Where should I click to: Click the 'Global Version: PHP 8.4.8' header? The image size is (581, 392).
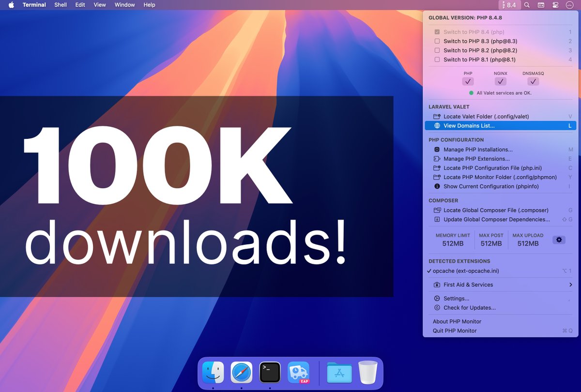[465, 18]
